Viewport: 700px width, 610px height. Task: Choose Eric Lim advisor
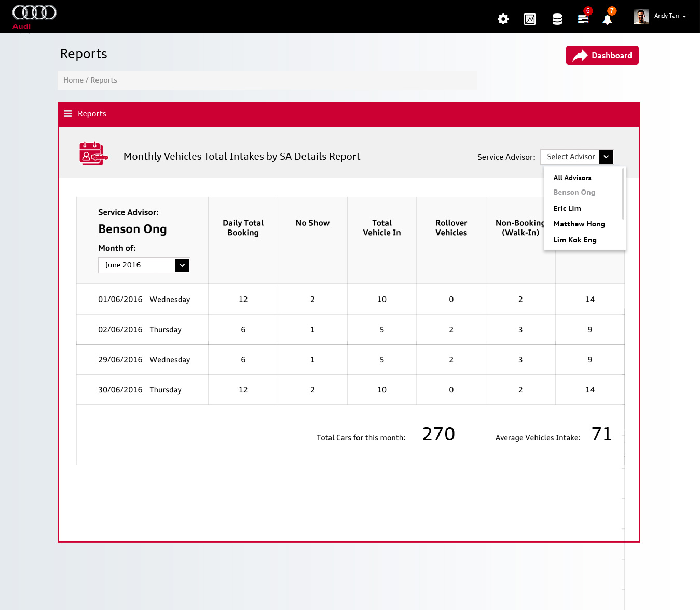[x=567, y=208]
